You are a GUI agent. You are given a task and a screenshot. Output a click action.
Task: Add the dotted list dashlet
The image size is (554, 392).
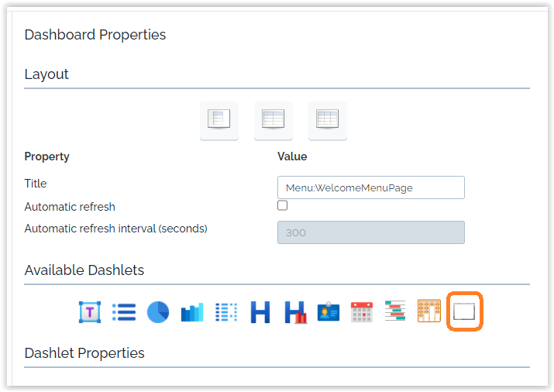225,312
